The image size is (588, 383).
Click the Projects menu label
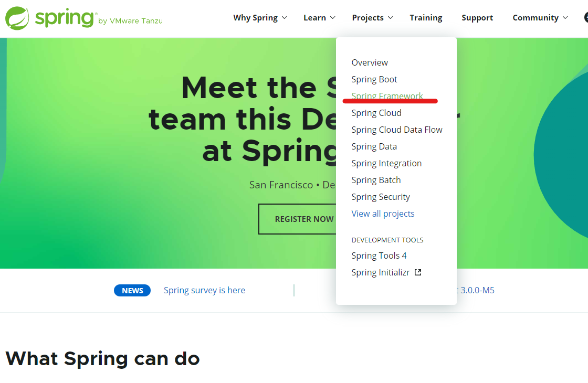[367, 18]
